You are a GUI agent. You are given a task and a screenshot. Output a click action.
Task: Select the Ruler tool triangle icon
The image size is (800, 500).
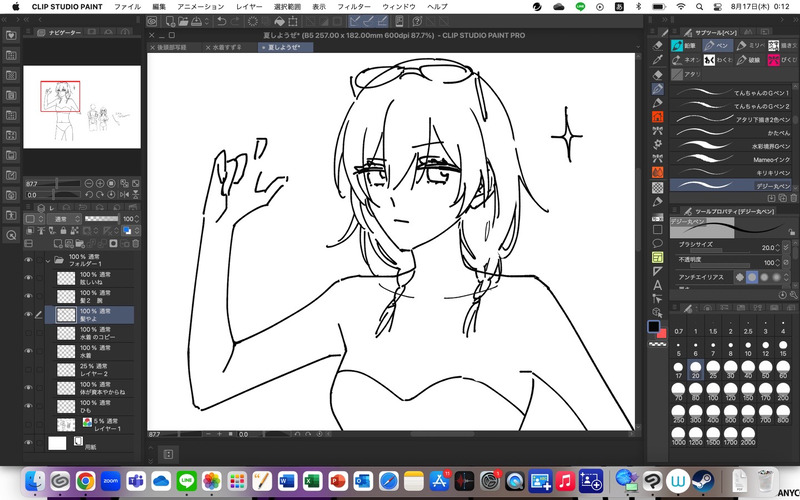[x=658, y=271]
